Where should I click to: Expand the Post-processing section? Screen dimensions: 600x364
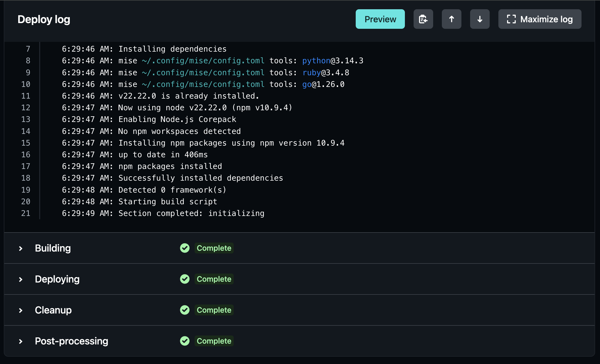click(x=20, y=341)
